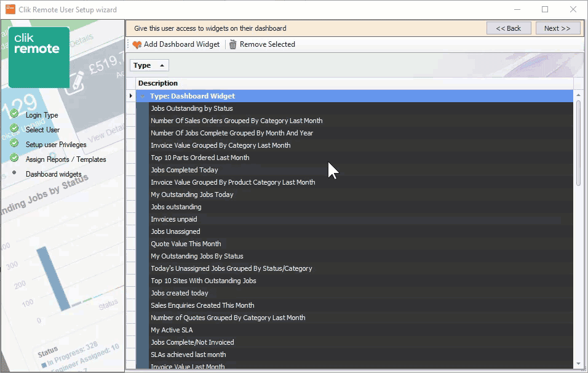
Task: Click the clik remote logo
Action: click(38, 57)
